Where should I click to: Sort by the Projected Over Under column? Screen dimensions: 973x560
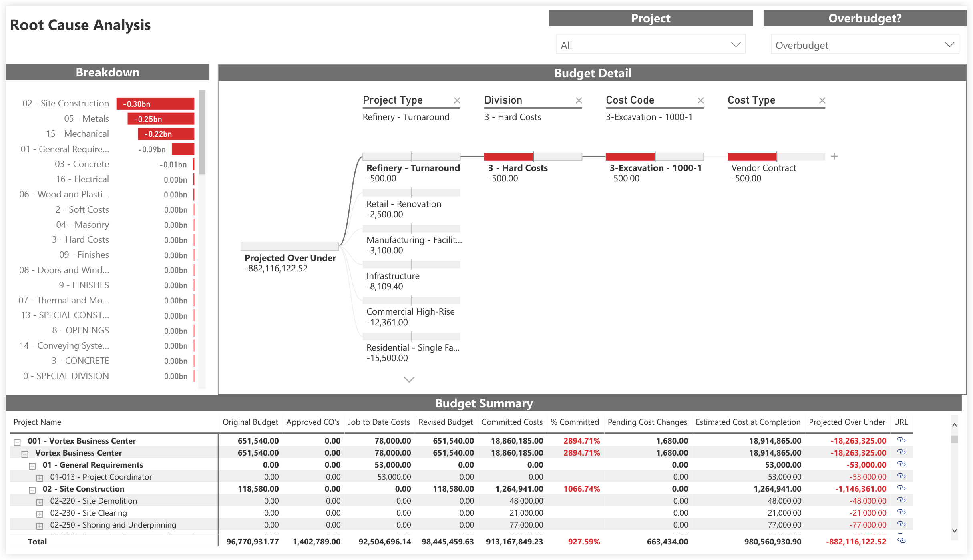[x=847, y=422]
